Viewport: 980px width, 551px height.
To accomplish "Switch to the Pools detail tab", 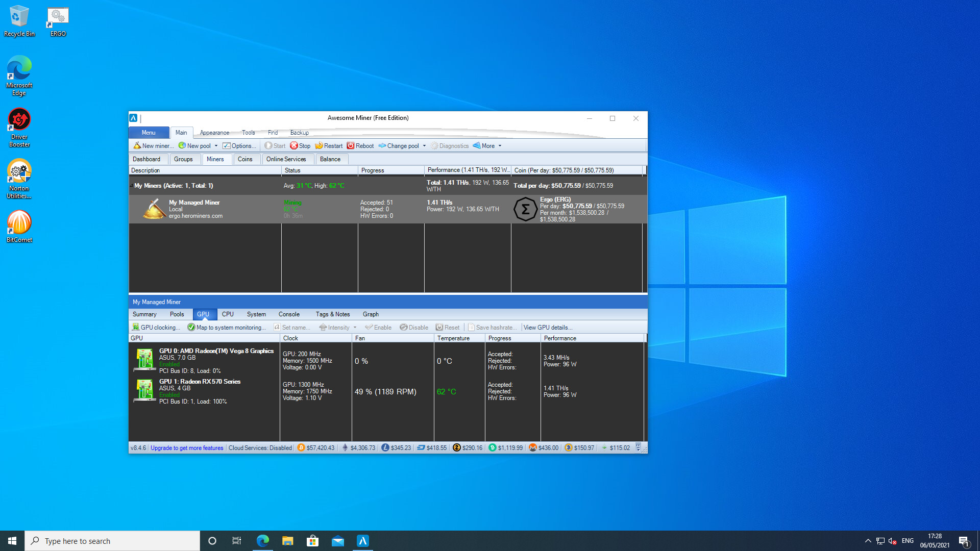I will tap(177, 314).
